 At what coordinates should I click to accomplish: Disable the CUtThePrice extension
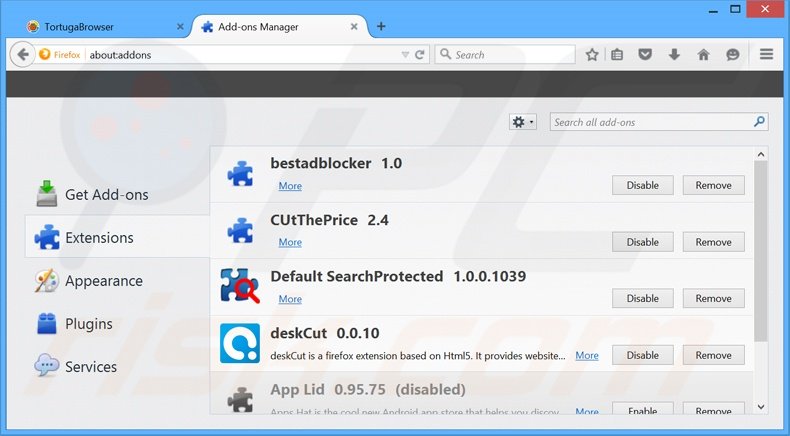click(x=642, y=242)
